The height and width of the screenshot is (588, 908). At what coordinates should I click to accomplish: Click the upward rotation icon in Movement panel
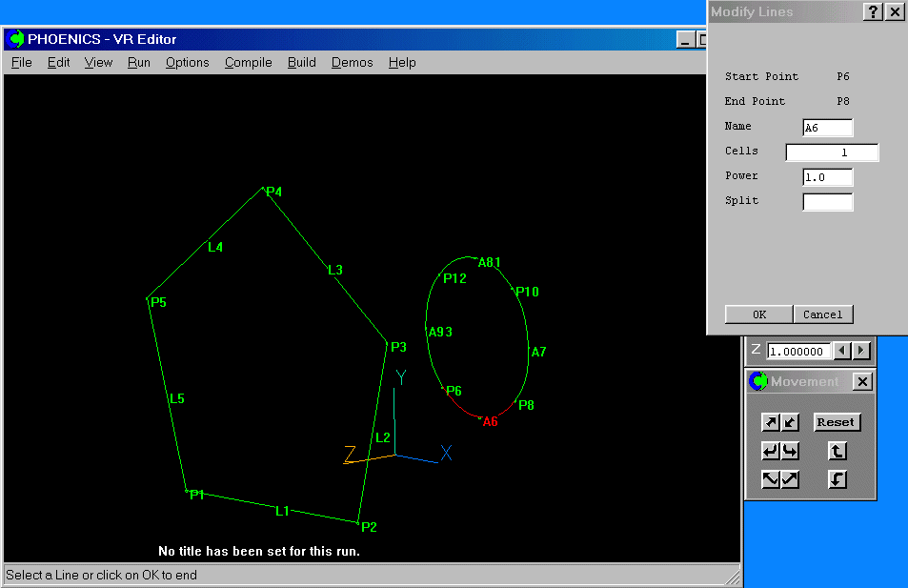tap(837, 451)
